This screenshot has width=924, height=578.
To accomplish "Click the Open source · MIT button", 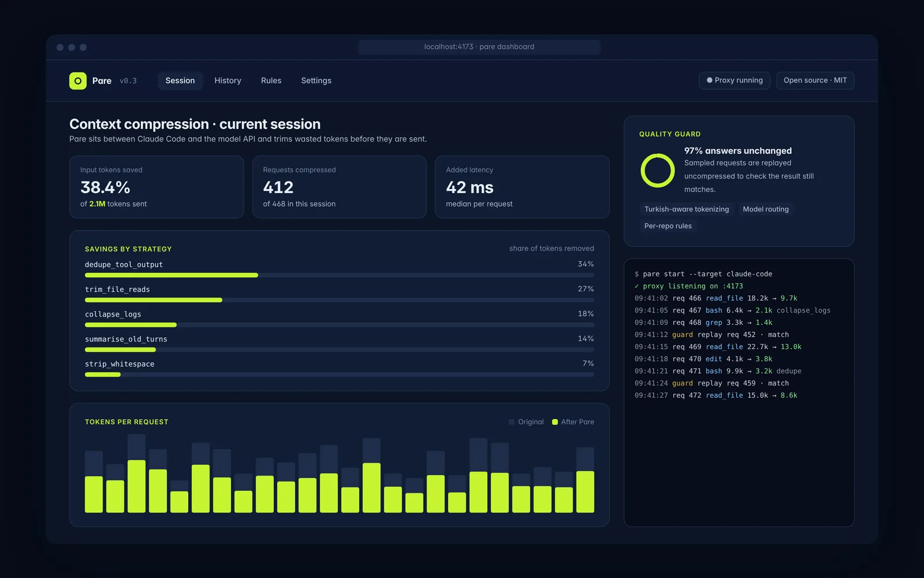I will [815, 80].
